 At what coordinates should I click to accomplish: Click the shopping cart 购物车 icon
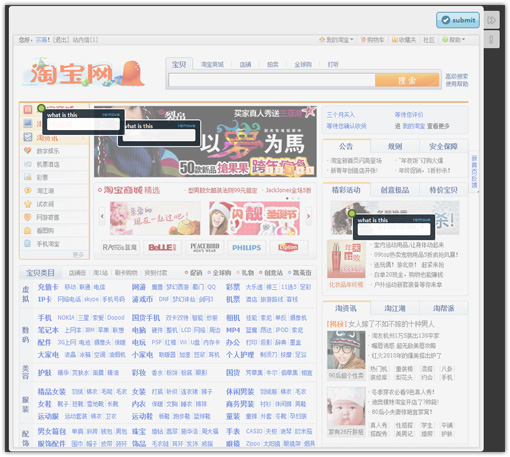[363, 40]
